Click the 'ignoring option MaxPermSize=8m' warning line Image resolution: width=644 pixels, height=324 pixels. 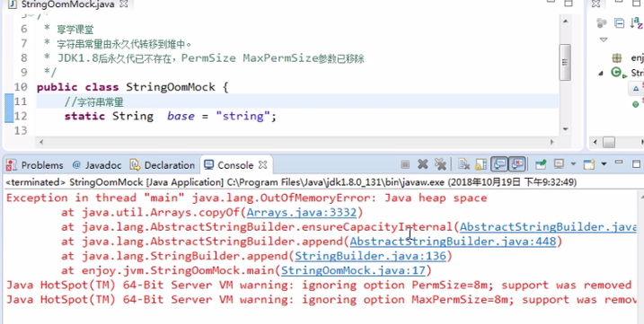[322, 300]
